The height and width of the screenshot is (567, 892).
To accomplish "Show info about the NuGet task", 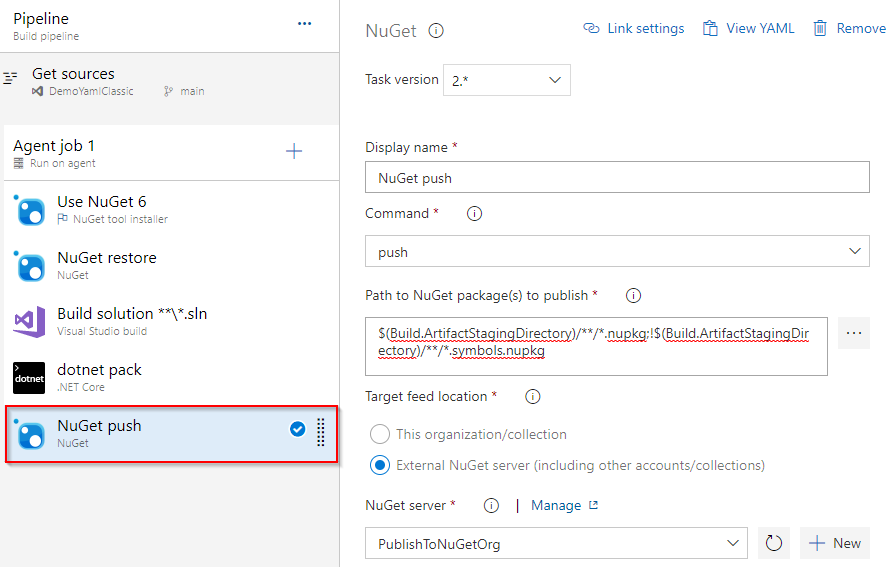I will pyautogui.click(x=436, y=30).
